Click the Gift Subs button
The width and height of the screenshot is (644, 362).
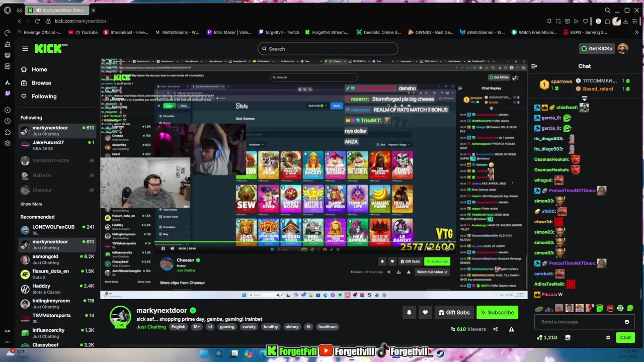tap(454, 312)
